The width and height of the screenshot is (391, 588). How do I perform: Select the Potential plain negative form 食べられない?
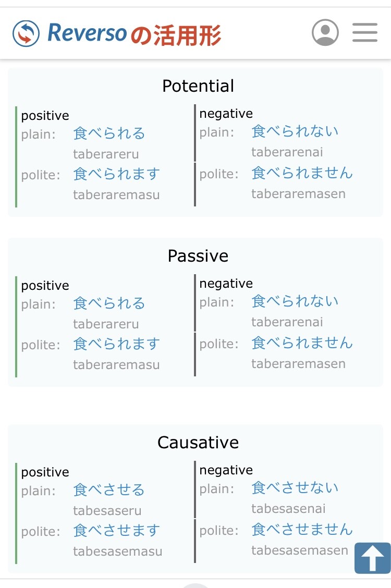click(295, 131)
